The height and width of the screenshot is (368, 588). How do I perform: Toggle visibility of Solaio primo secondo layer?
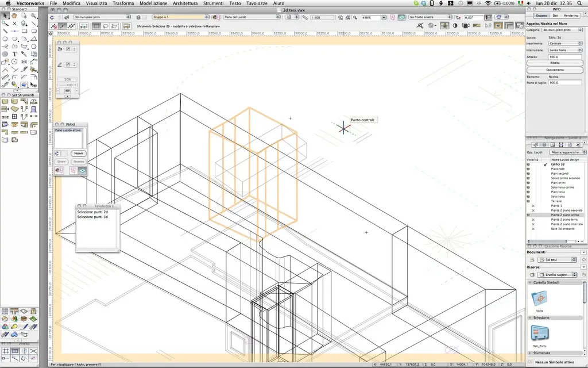(528, 178)
